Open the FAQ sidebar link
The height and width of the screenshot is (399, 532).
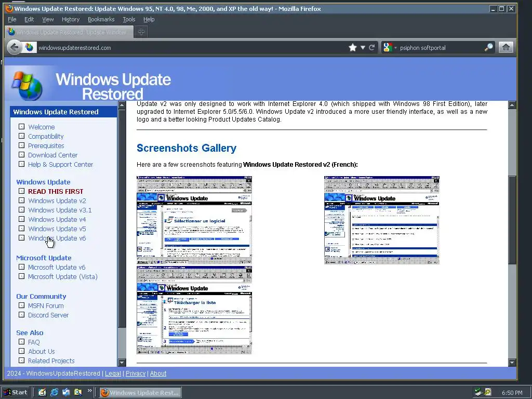[x=34, y=342]
